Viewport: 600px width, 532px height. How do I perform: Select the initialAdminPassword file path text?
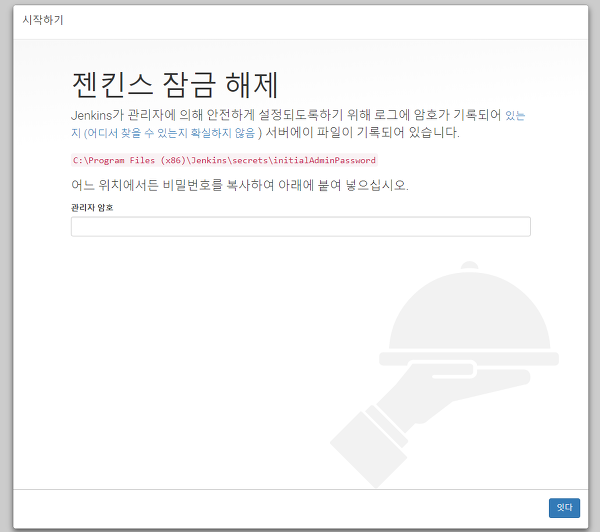[x=224, y=160]
